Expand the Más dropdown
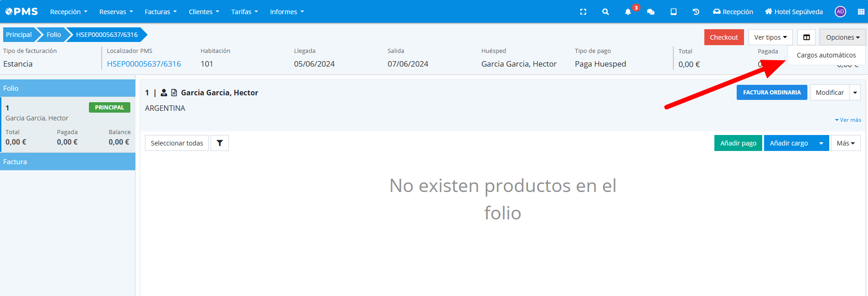868x296 pixels. [x=846, y=143]
